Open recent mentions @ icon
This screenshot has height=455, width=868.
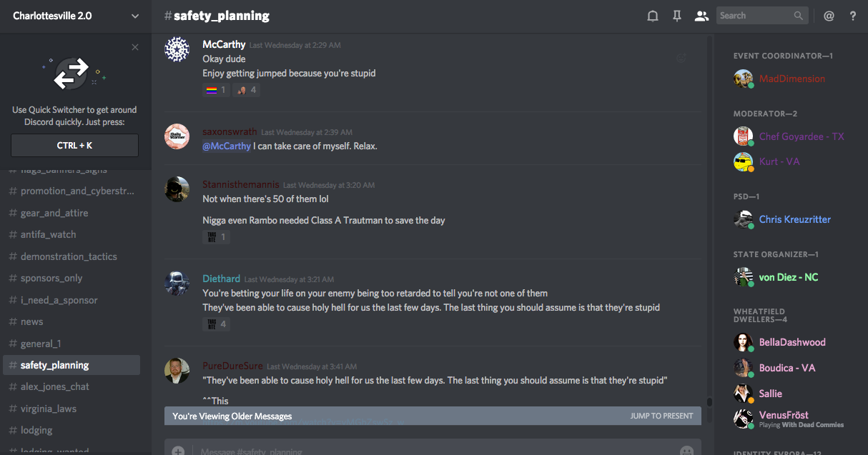pos(829,16)
